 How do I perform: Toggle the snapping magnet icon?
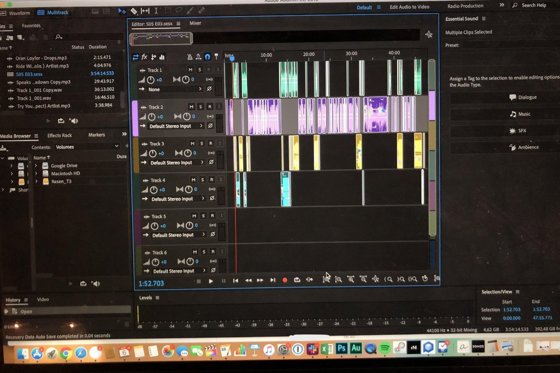(x=207, y=57)
